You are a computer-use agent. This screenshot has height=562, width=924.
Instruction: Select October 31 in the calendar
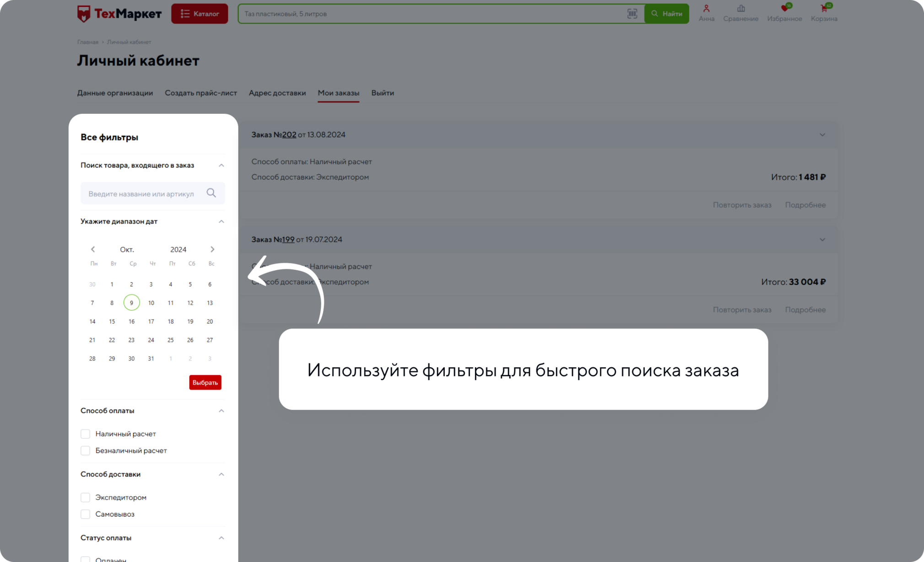point(151,359)
